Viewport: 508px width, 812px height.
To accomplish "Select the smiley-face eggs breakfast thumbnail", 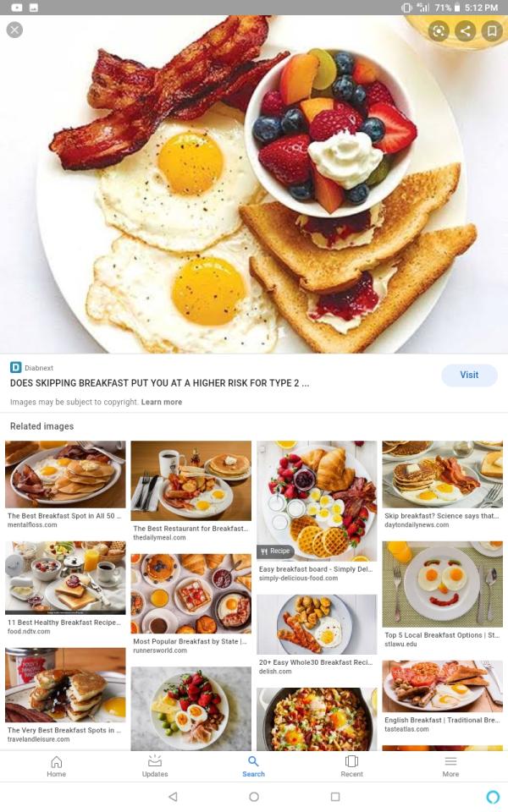I will click(442, 584).
